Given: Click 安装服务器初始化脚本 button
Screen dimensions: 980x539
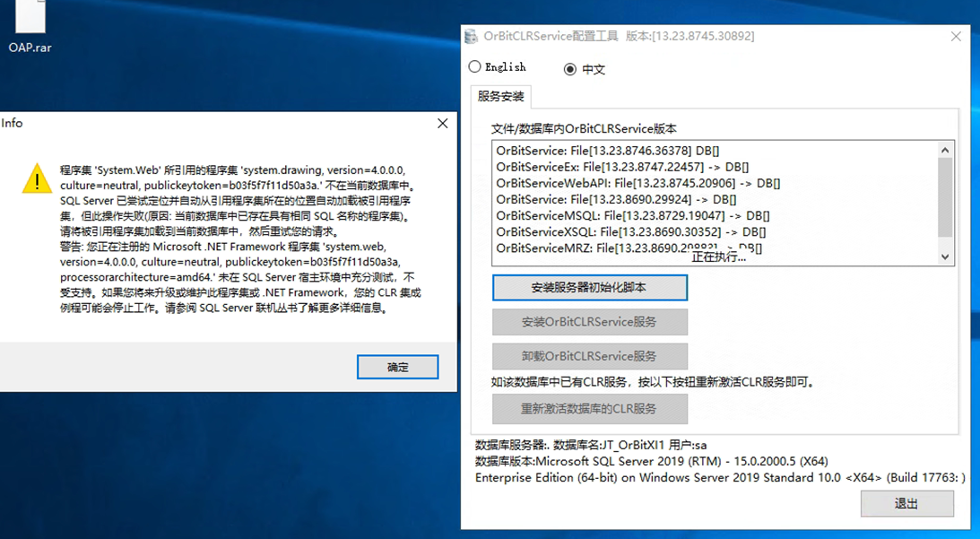Looking at the screenshot, I should 589,288.
